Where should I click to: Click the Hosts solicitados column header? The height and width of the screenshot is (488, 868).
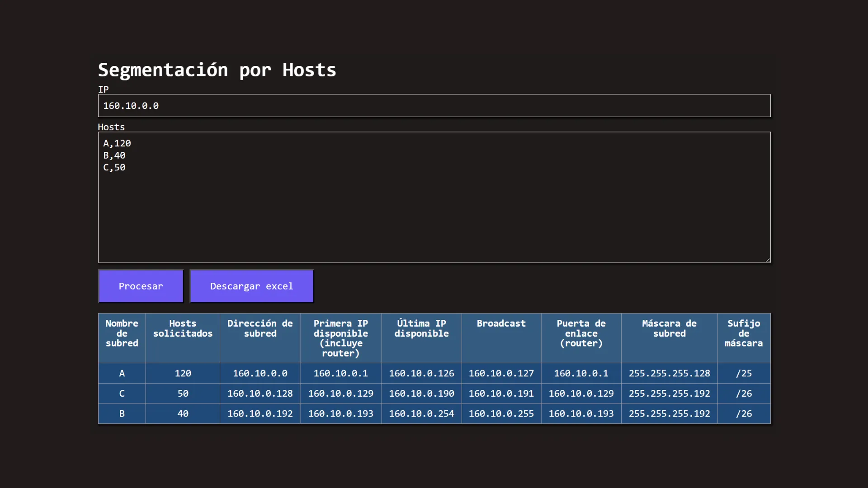click(182, 328)
